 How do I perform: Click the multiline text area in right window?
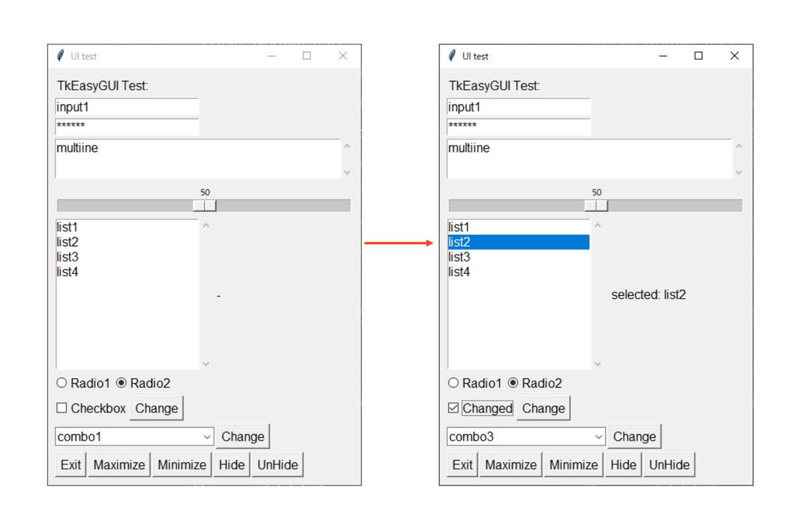point(590,159)
